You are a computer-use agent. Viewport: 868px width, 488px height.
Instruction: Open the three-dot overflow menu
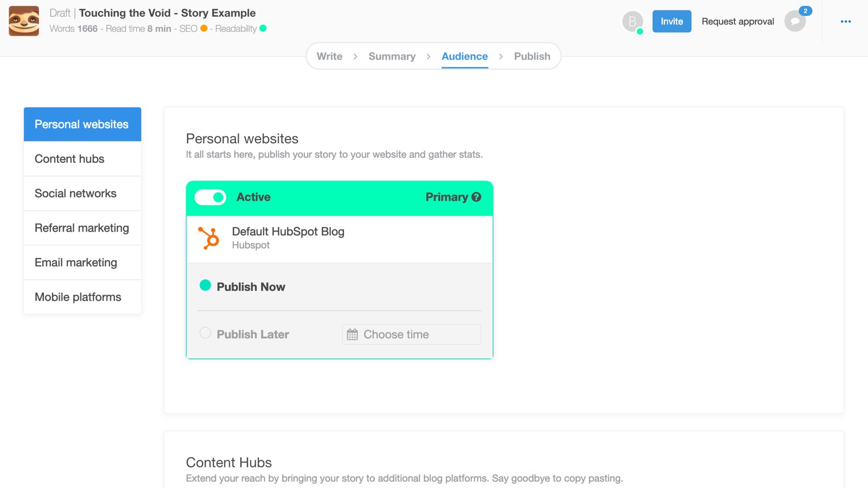coord(845,22)
